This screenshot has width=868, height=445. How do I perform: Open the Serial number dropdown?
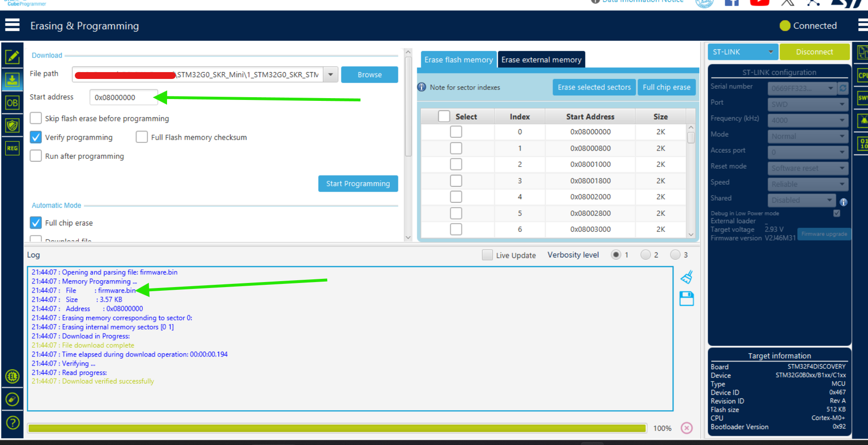coord(802,88)
